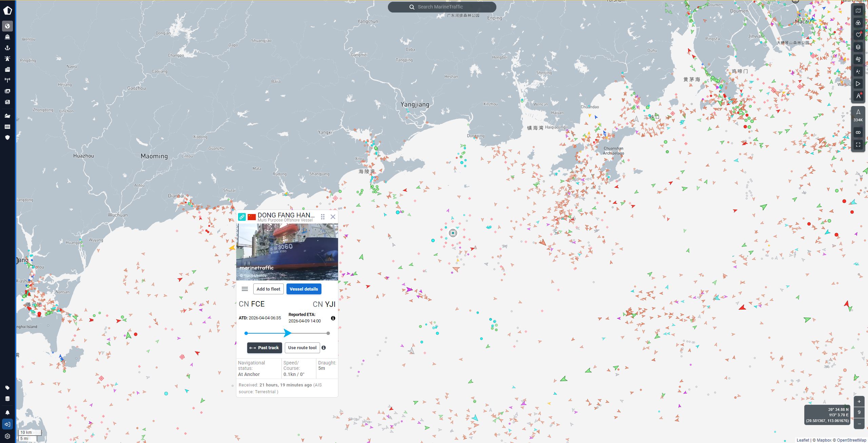Click the Past track button
Screen dimensions: 868x443
pos(264,348)
